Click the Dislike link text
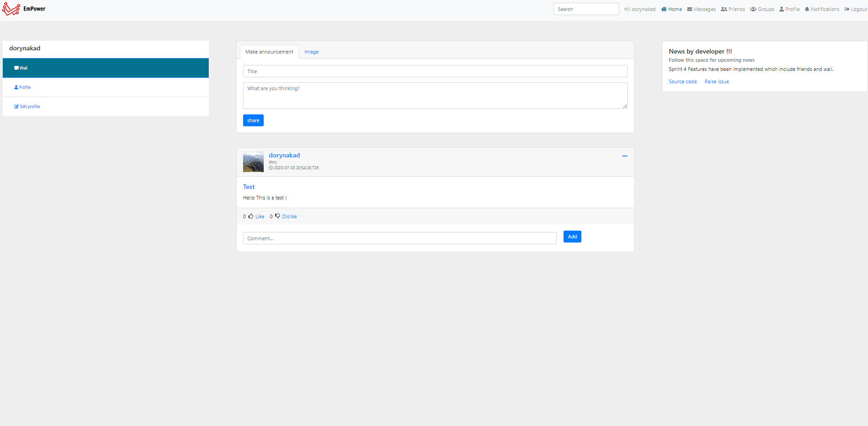868x426 pixels. (x=289, y=216)
